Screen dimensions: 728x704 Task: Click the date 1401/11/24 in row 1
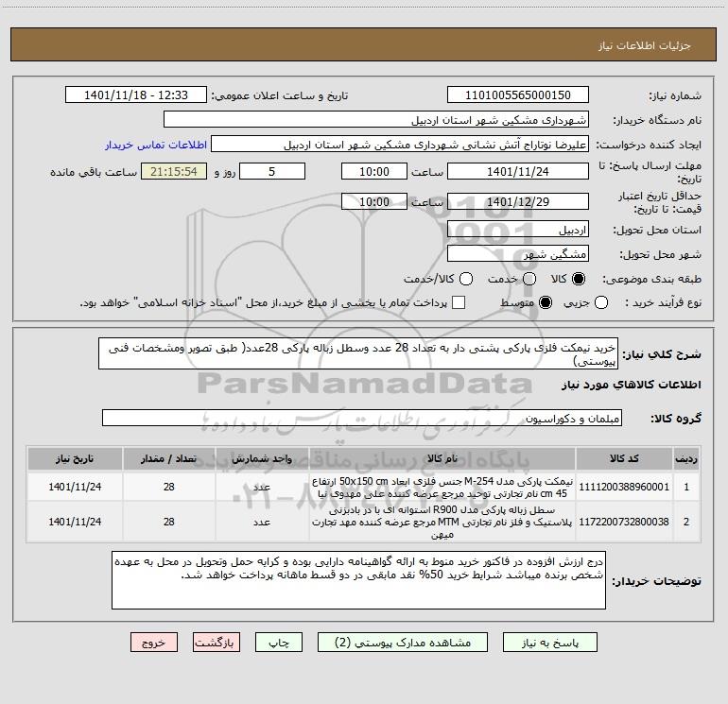pos(75,487)
